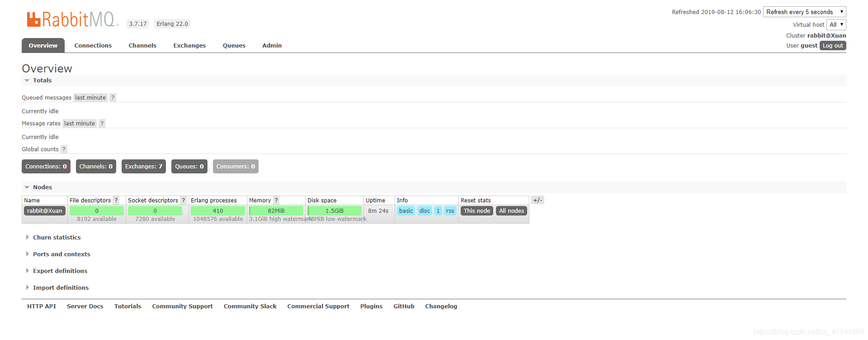Switch to the Admin tab
The image size is (868, 340).
pos(272,45)
